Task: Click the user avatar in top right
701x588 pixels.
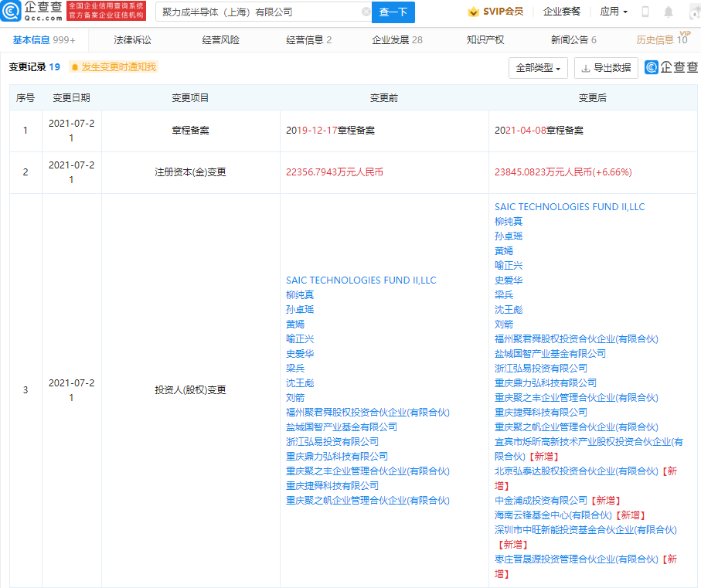Action: (x=693, y=12)
